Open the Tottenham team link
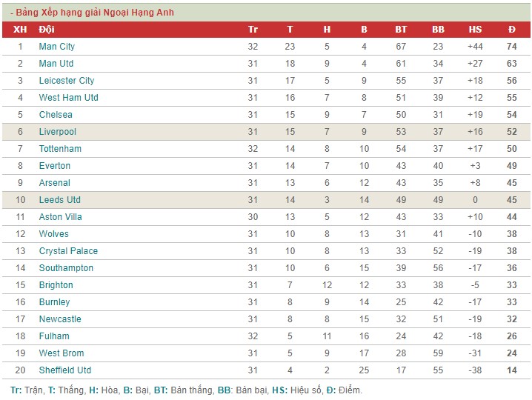 pyautogui.click(x=60, y=149)
